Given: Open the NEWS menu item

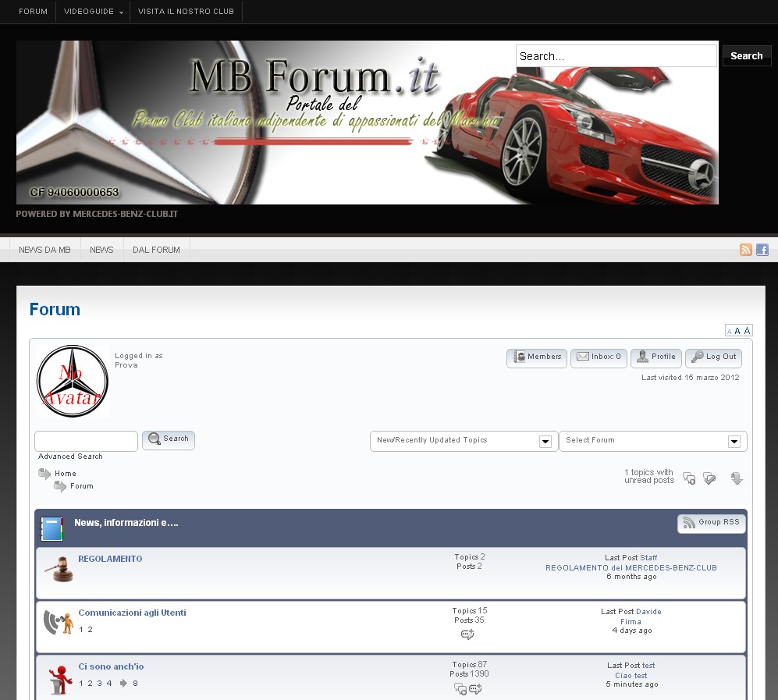Looking at the screenshot, I should point(101,250).
